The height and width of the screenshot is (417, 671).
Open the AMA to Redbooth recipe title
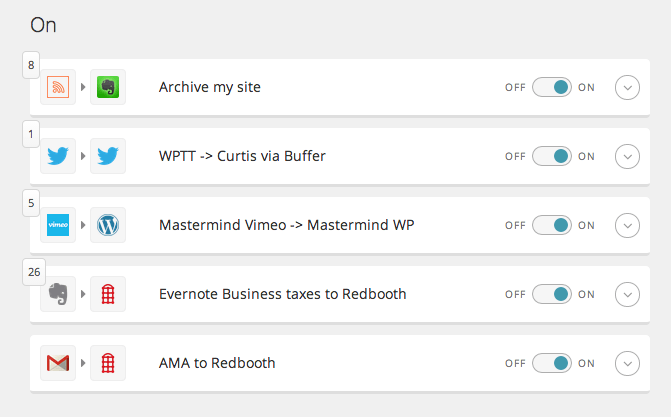point(217,363)
